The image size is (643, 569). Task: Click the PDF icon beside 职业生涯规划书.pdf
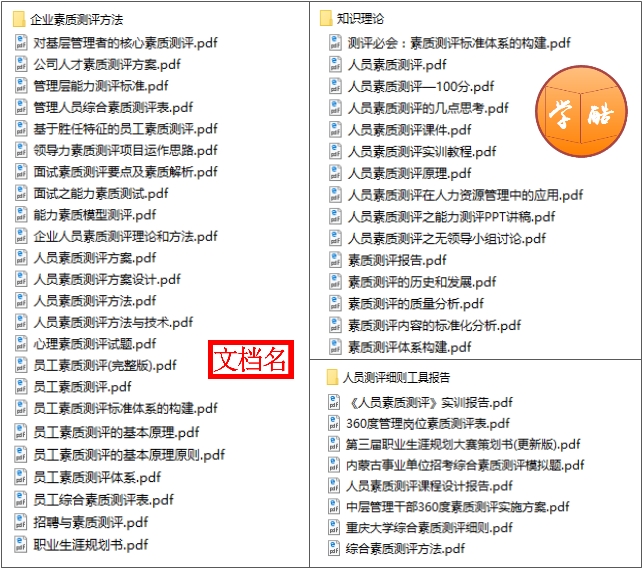(x=21, y=544)
